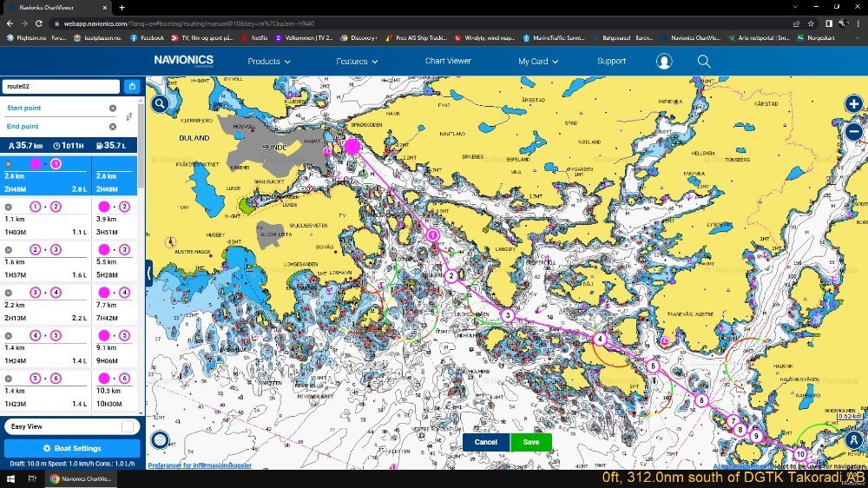Image resolution: width=868 pixels, height=488 pixels.
Task: Select the 7.7 km cumulative distance to waypoint 4
Action: tap(106, 305)
